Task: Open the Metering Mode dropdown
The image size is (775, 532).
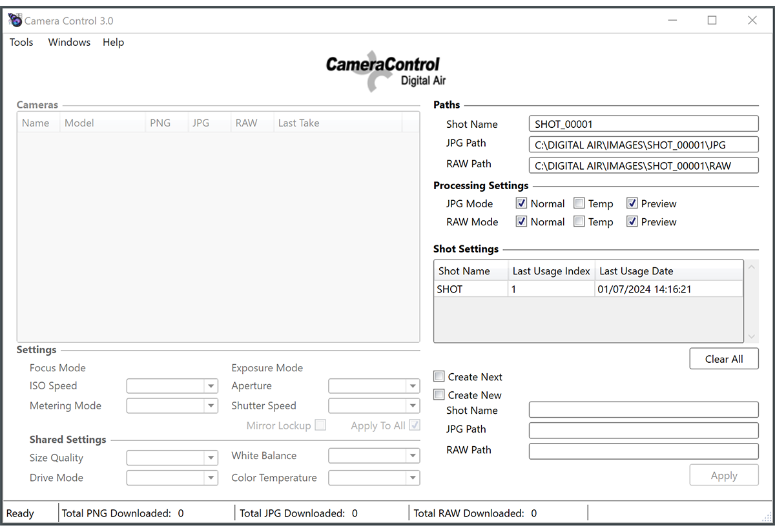Action: pos(172,406)
